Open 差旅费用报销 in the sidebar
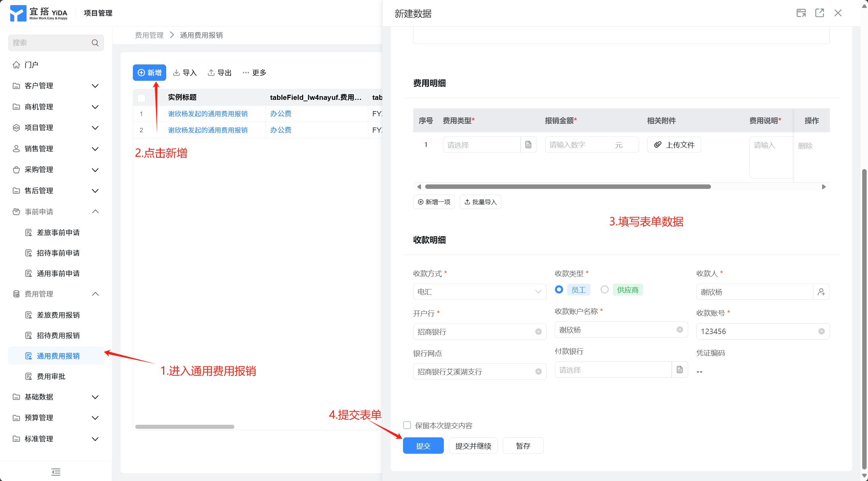The width and height of the screenshot is (868, 481). coord(58,315)
